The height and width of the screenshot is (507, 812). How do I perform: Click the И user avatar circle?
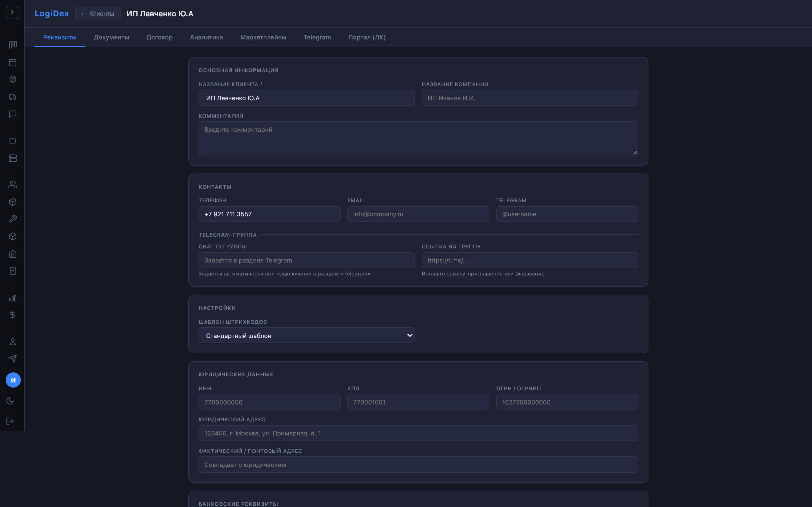tap(14, 380)
